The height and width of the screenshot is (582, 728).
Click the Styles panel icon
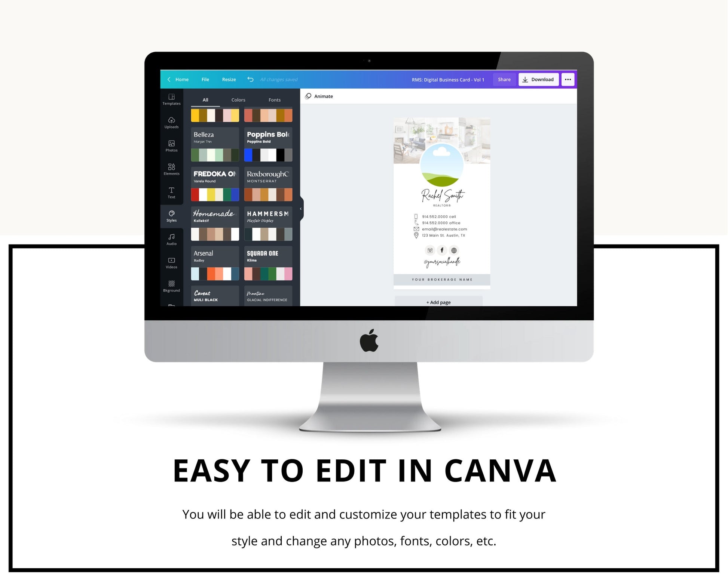172,215
